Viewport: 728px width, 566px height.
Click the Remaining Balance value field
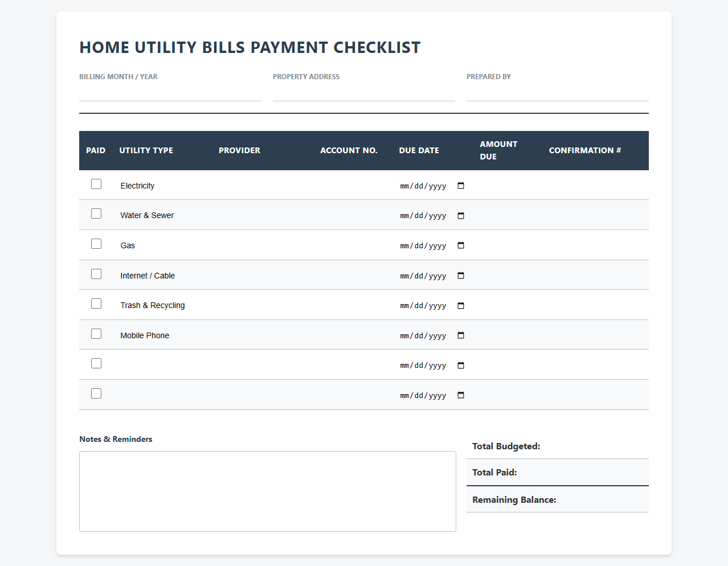pyautogui.click(x=603, y=499)
